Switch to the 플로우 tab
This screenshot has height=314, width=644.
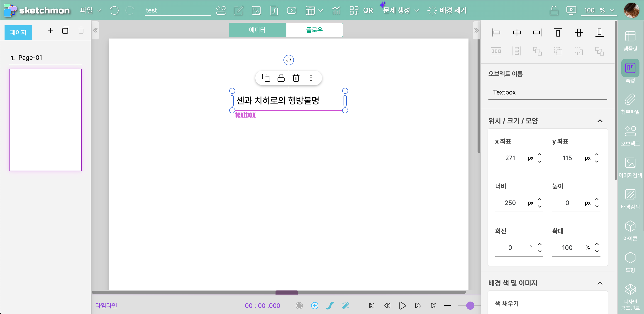point(314,30)
